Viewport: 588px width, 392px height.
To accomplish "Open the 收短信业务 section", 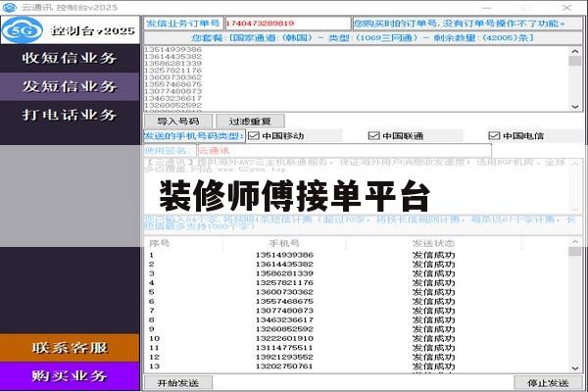I will [x=70, y=58].
